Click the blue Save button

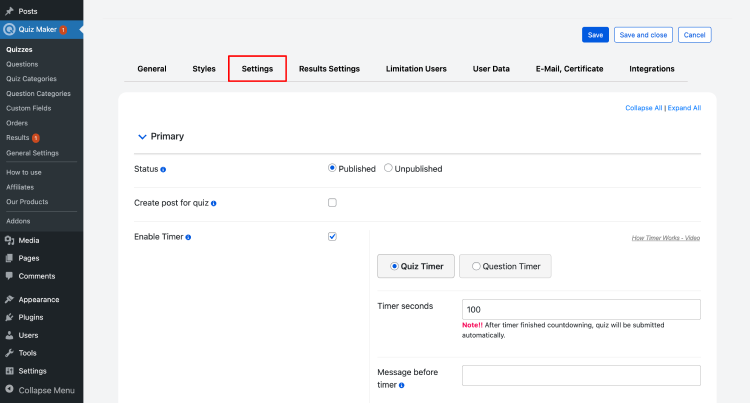tap(595, 35)
